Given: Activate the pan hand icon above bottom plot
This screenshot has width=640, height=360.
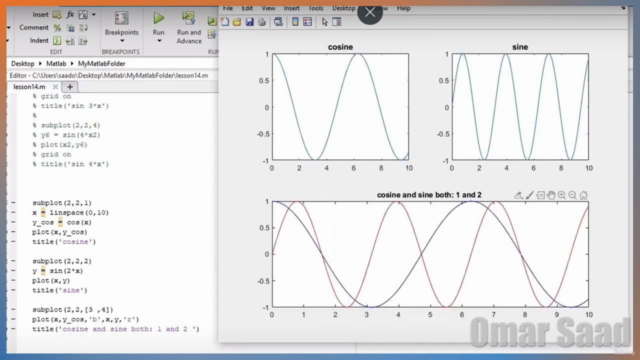Looking at the screenshot, I should coord(551,195).
